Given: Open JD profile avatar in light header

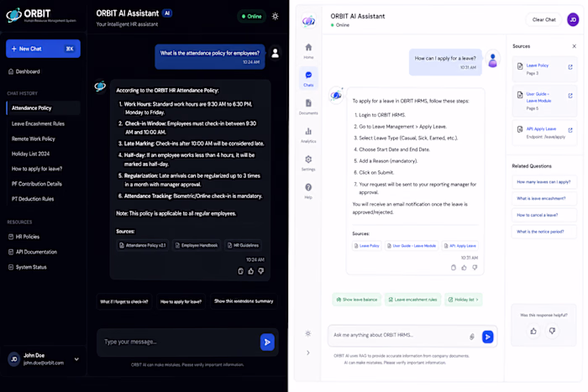Looking at the screenshot, I should coord(573,19).
